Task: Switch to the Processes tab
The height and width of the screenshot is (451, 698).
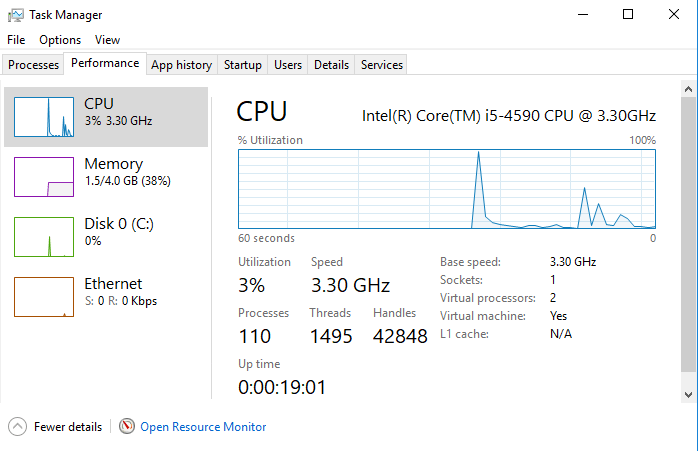Action: coord(33,65)
